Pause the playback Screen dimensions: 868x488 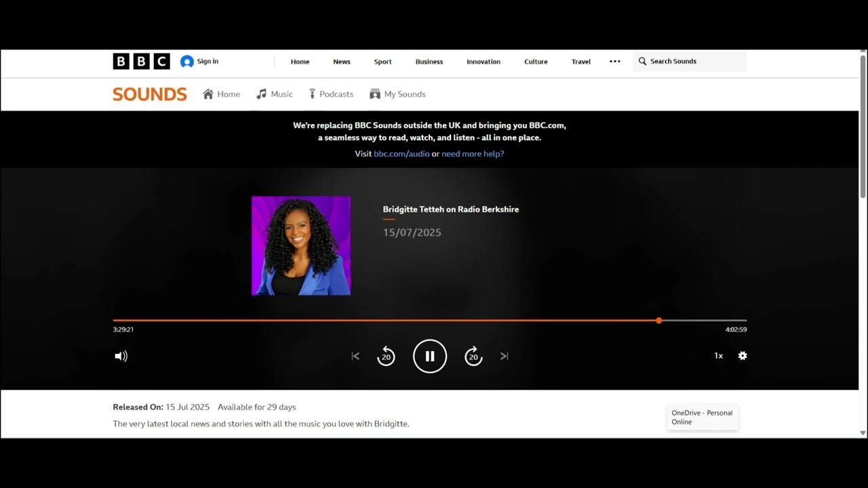tap(430, 356)
